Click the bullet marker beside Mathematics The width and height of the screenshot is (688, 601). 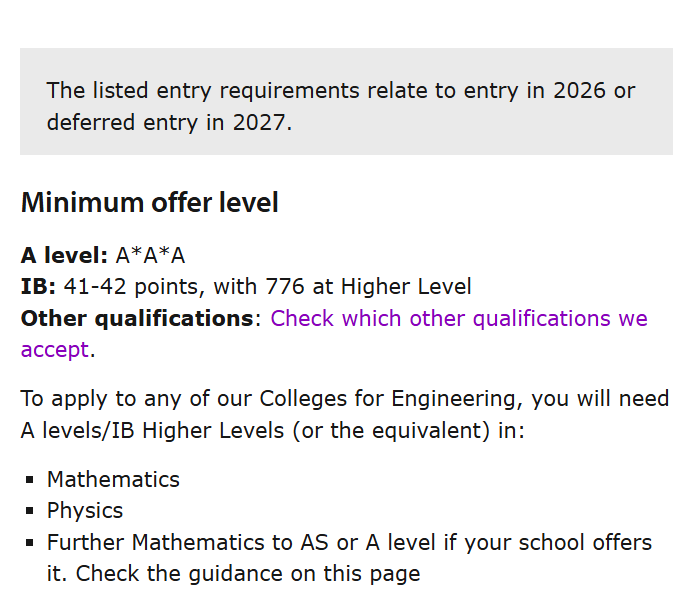[x=30, y=480]
